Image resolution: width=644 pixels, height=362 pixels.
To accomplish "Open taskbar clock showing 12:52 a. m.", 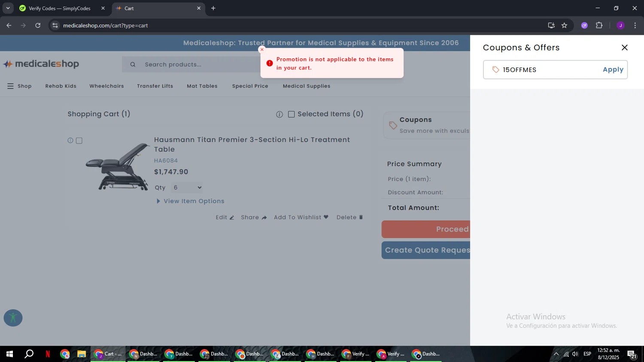I will point(608,354).
